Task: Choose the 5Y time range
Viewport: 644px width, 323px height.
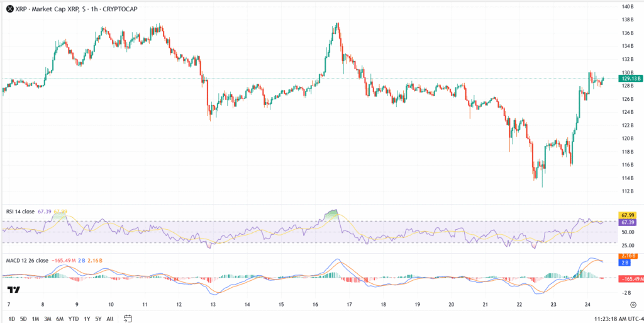Action: point(98,319)
